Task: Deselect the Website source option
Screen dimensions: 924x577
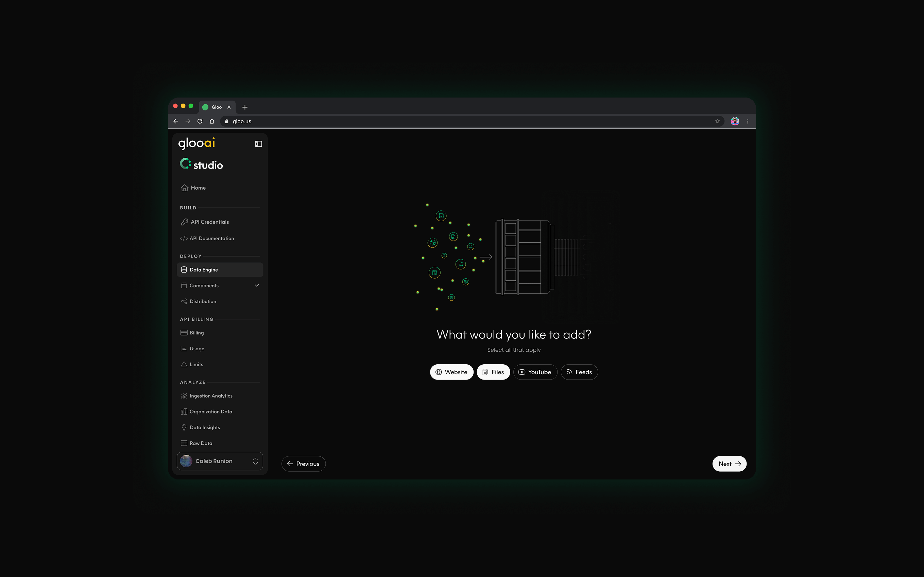Action: click(451, 372)
